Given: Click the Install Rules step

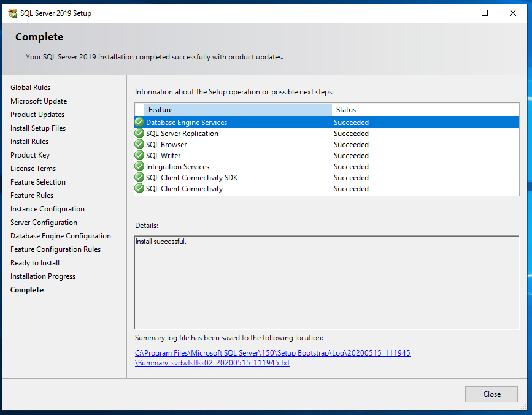Looking at the screenshot, I should pyautogui.click(x=29, y=142).
